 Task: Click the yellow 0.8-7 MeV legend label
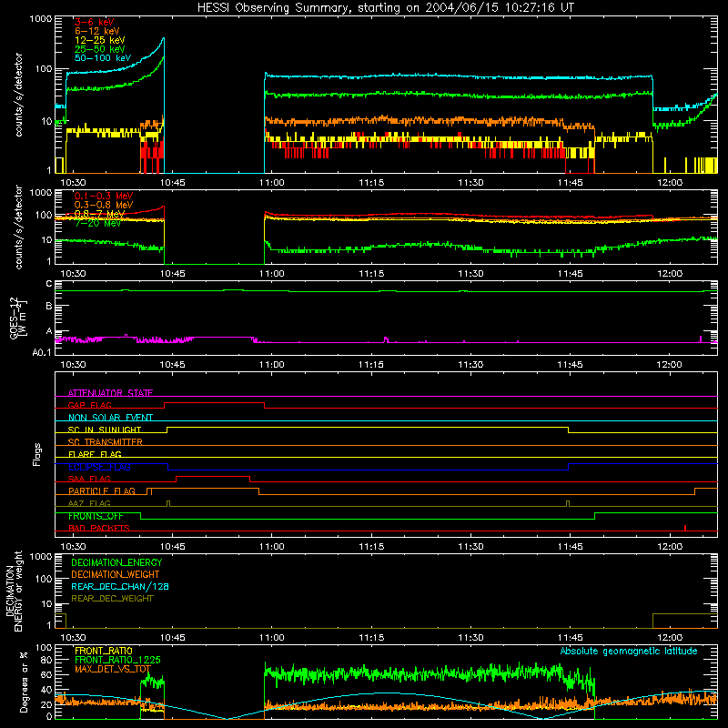click(99, 214)
